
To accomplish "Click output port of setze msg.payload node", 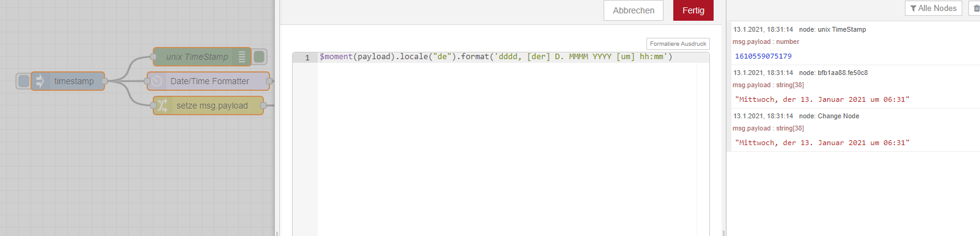I will pyautogui.click(x=263, y=105).
